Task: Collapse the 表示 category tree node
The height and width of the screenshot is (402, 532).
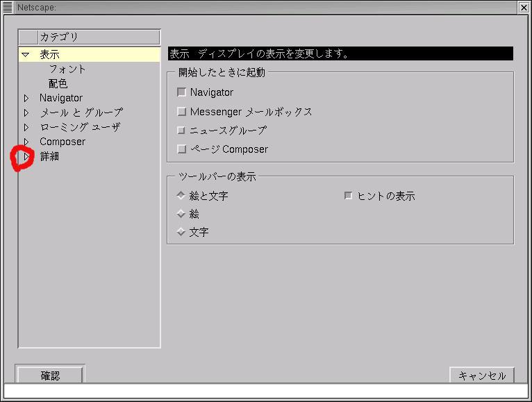Action: coord(26,55)
